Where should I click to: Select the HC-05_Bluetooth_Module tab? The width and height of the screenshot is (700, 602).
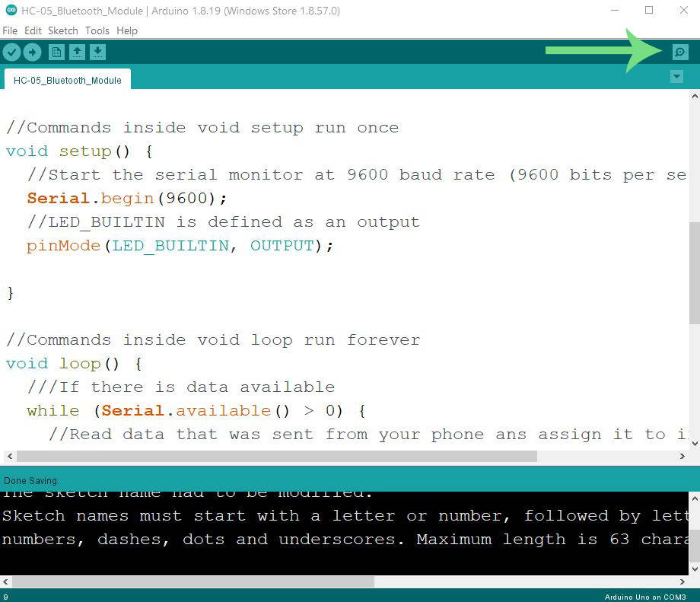(x=68, y=79)
